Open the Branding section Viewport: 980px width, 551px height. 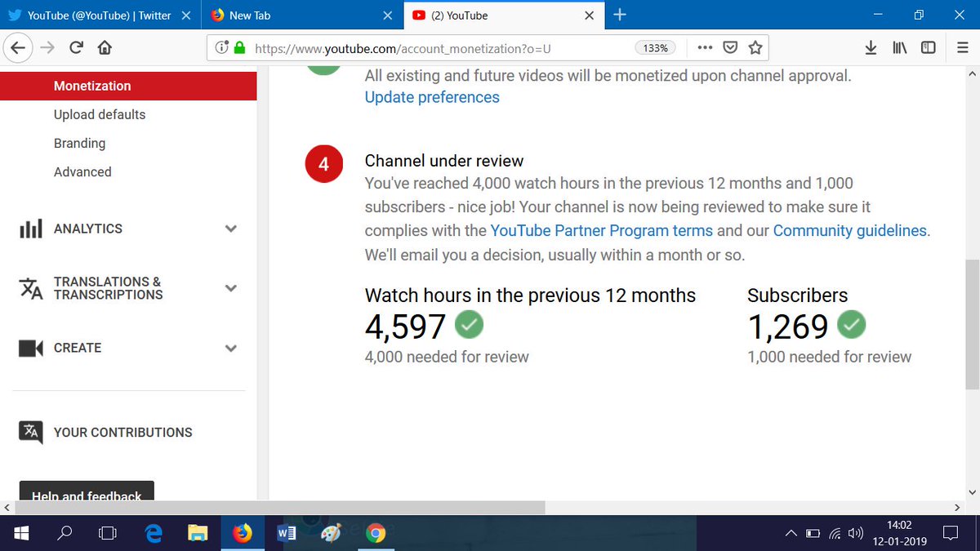79,143
